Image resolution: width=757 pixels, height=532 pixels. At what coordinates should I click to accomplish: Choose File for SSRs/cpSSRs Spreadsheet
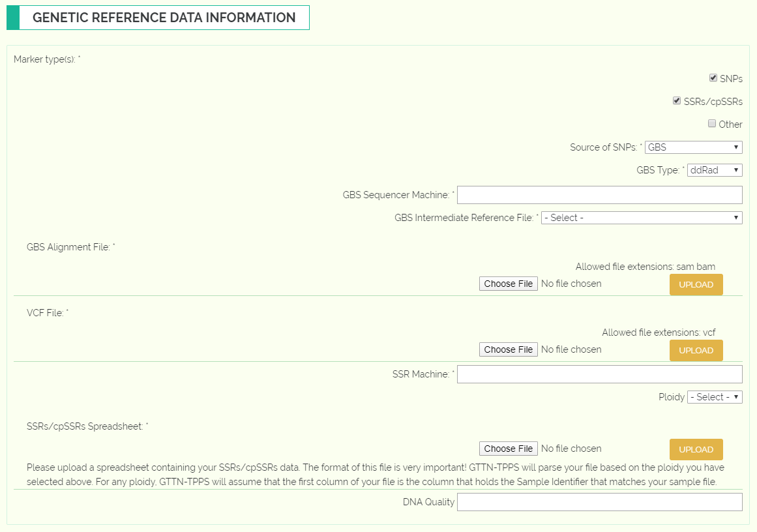509,449
